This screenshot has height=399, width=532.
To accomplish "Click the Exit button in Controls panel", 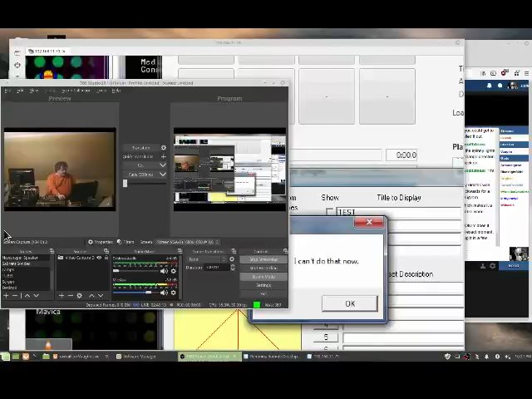I will (x=264, y=293).
